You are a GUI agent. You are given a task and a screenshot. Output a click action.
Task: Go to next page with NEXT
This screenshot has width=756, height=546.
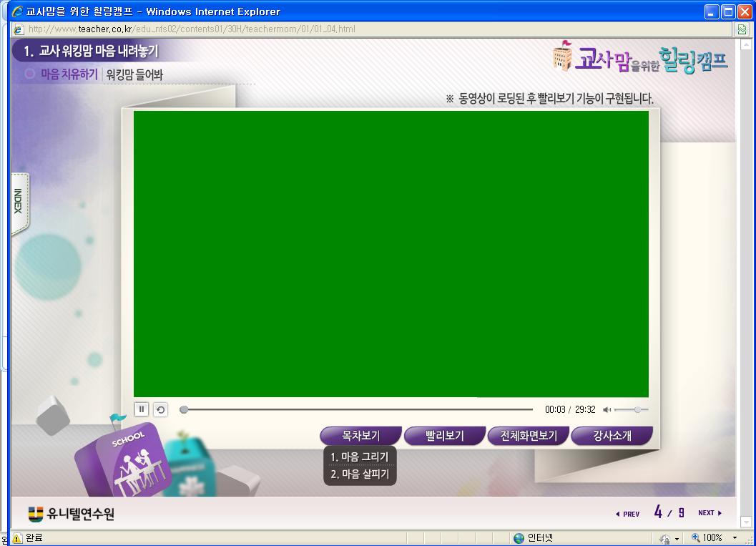click(710, 513)
